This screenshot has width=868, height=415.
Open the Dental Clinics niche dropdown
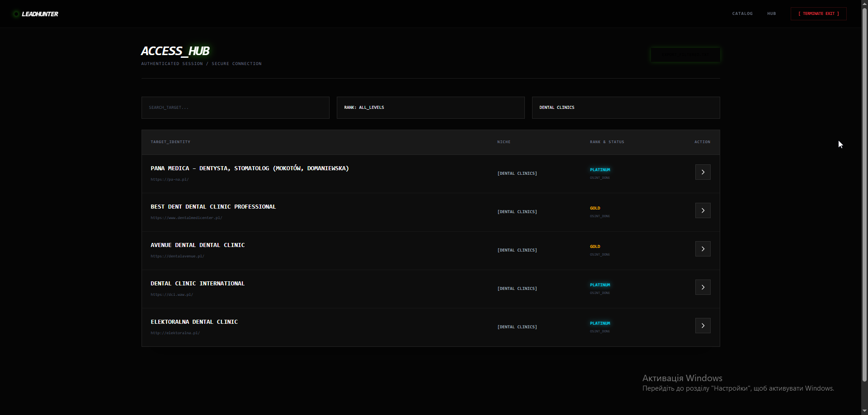coord(626,107)
